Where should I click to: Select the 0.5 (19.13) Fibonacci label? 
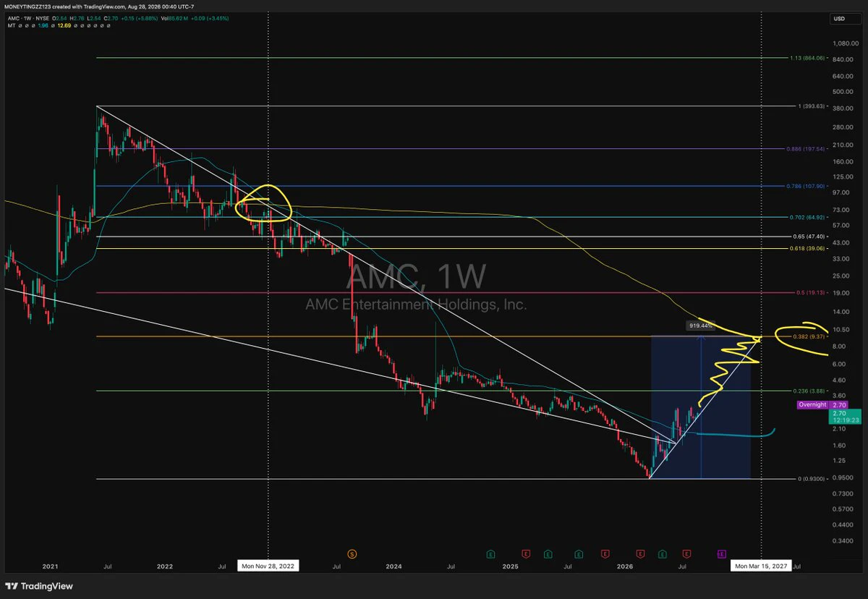click(810, 293)
